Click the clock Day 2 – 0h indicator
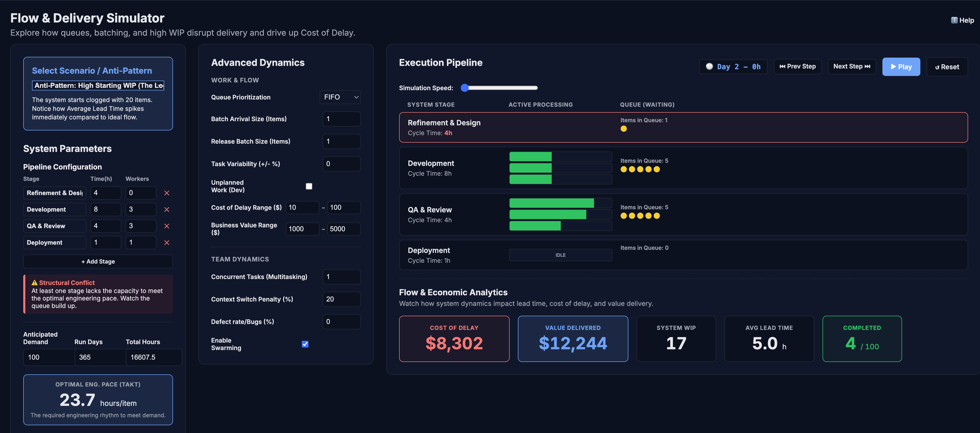Image resolution: width=980 pixels, height=433 pixels. [733, 67]
